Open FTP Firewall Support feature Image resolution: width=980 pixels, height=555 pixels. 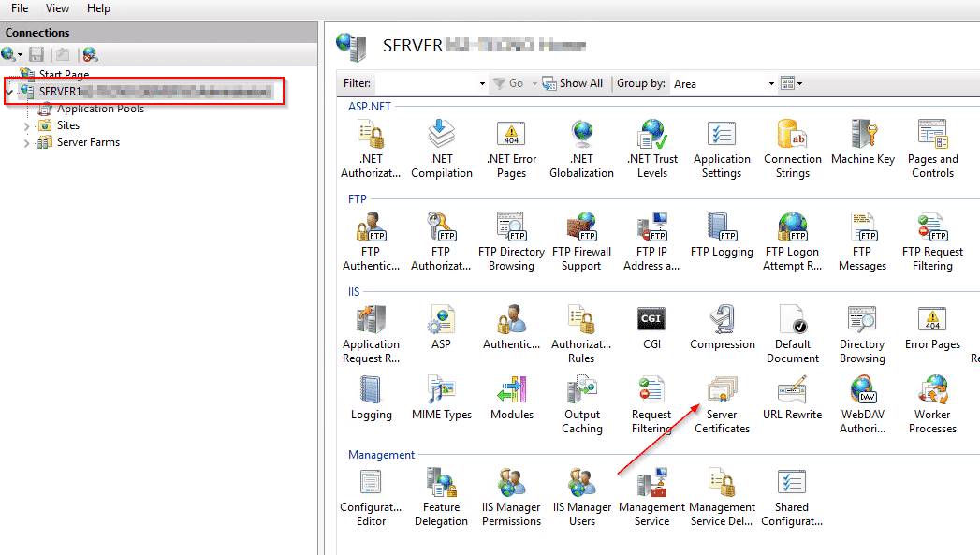pyautogui.click(x=581, y=241)
